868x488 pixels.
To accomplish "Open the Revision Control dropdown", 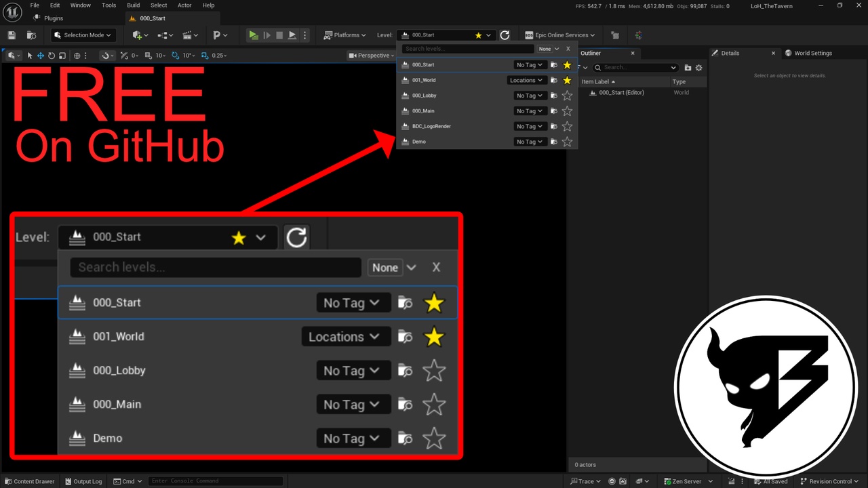I will coord(829,481).
